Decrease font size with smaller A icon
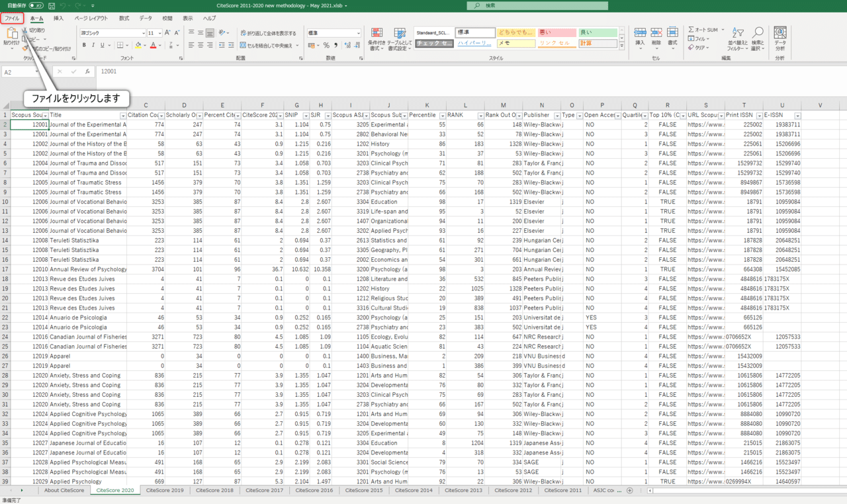Viewport: 847px width, 504px height. pyautogui.click(x=177, y=32)
